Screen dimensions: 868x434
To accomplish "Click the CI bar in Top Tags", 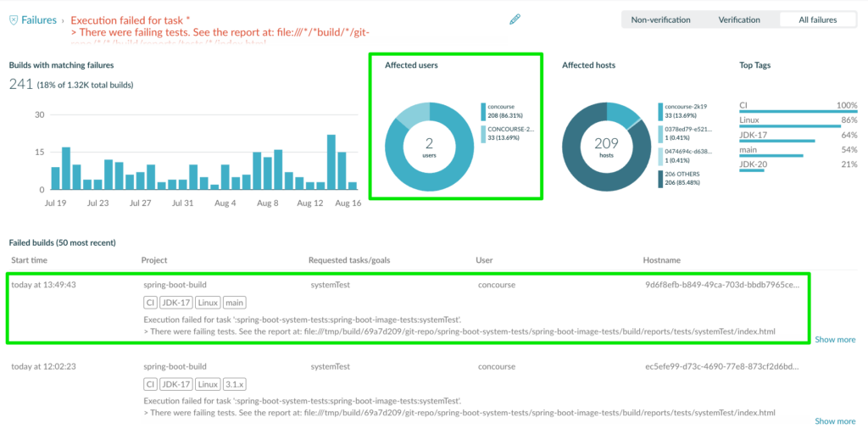I will [x=798, y=111].
